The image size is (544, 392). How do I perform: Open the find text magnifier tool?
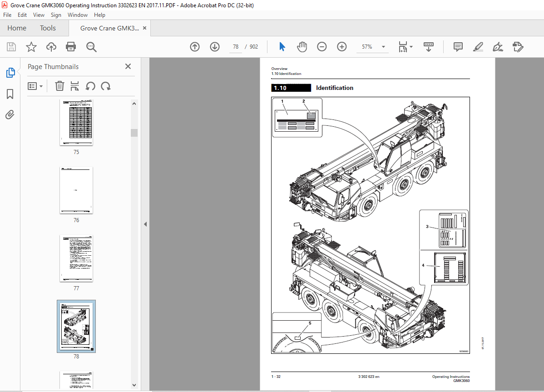click(91, 47)
